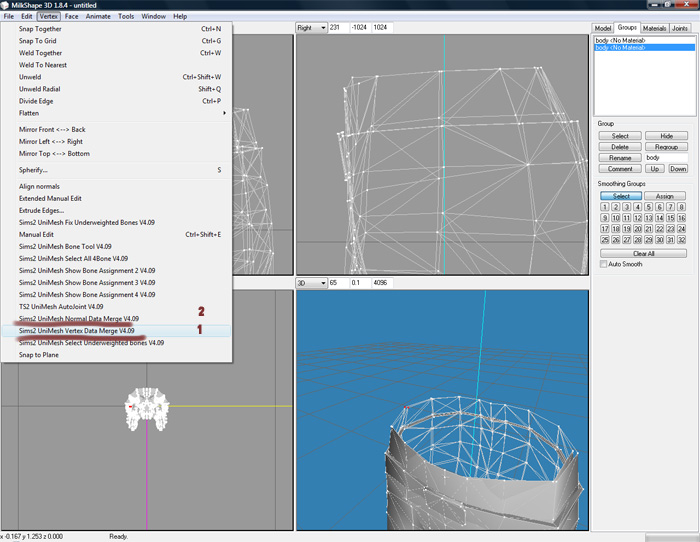The width and height of the screenshot is (700, 542).
Task: Expand the Flatten submenu
Action: (116, 113)
